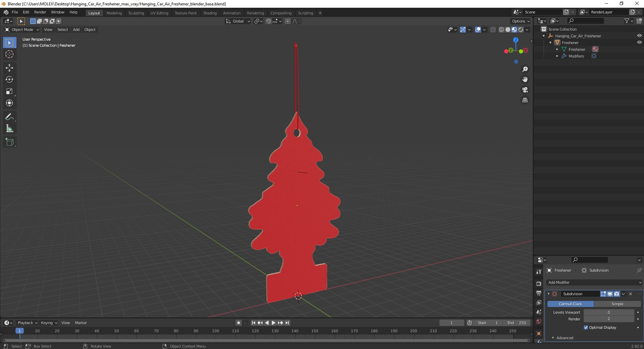Switch perspective/orthographic grid icon

(525, 100)
